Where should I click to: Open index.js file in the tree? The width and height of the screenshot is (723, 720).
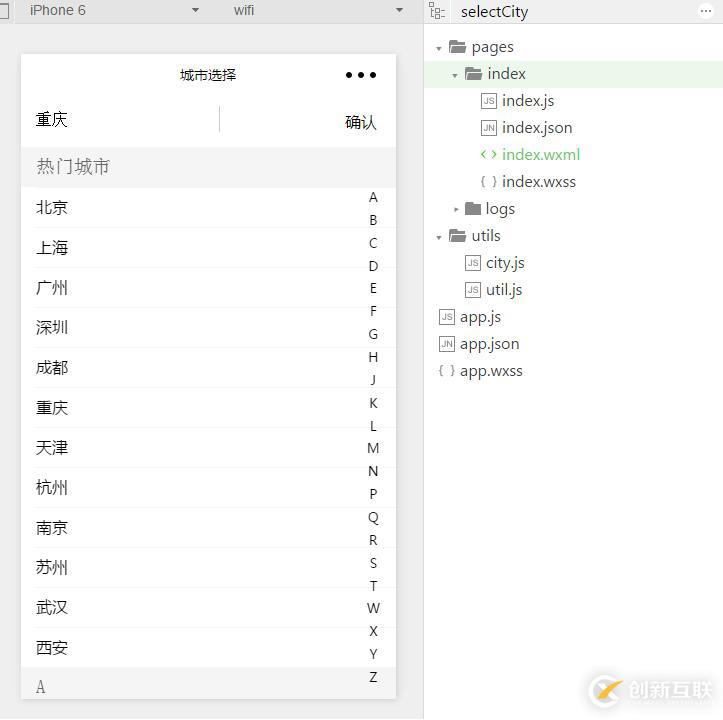pyautogui.click(x=527, y=101)
